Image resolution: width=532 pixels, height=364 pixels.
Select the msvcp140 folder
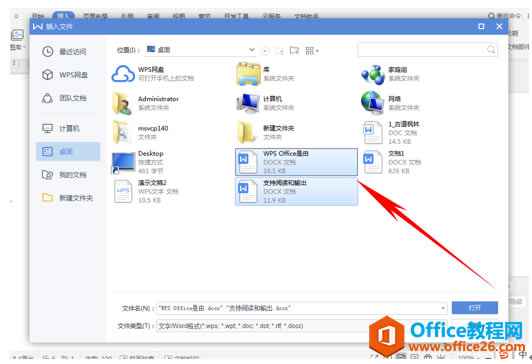[x=141, y=132]
